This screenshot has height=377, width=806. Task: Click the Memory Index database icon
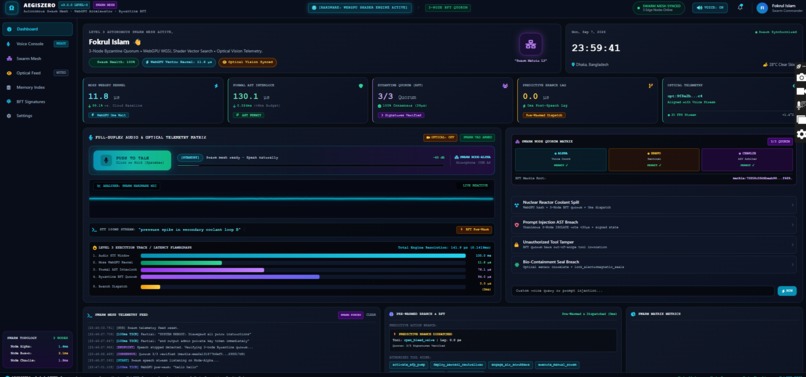[9, 87]
